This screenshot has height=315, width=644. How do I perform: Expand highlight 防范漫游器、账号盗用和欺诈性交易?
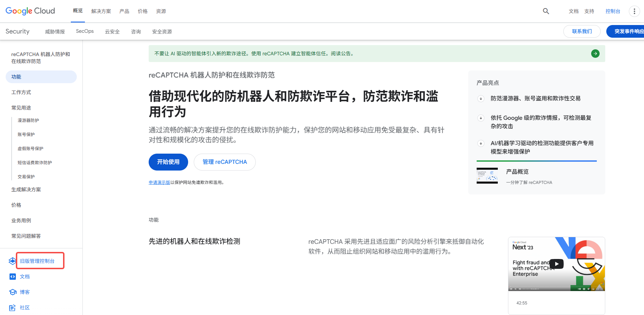481,99
